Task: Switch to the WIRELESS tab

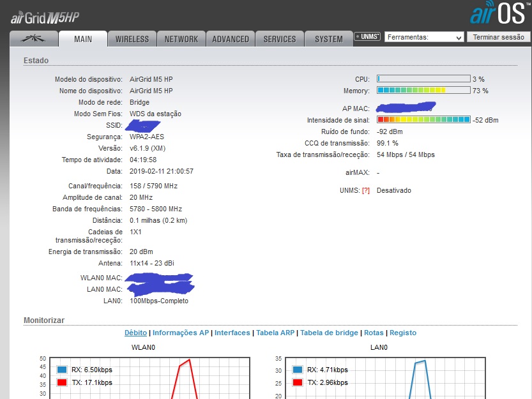Action: (132, 39)
